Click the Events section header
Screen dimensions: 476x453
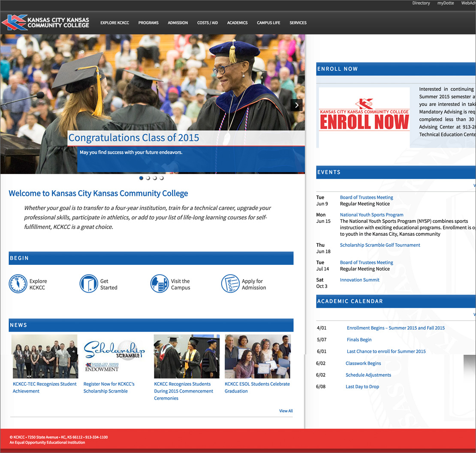pyautogui.click(x=396, y=172)
